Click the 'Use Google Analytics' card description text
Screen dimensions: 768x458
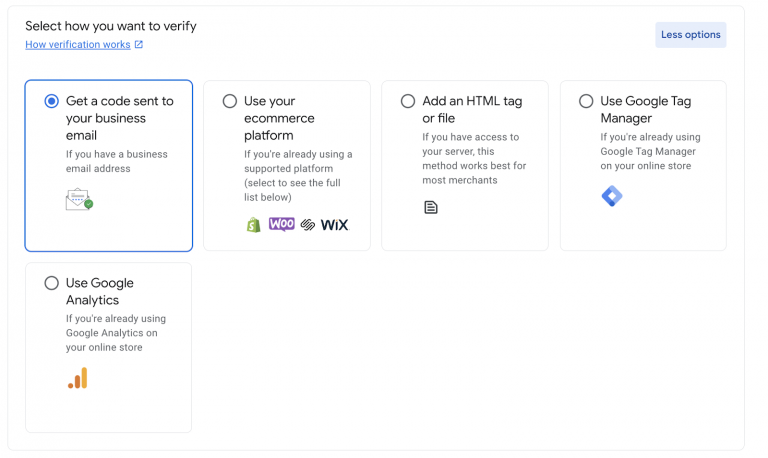(115, 333)
